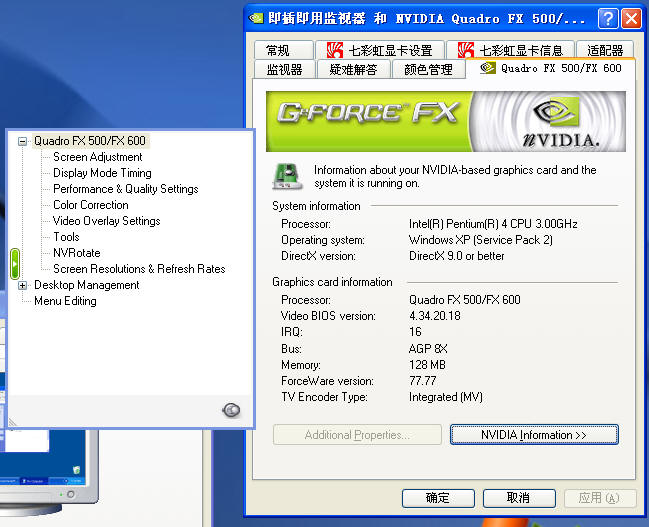Click the Colorful logo on 七彩虹显卡信息 tab
Viewport: 649px width, 527px height.
(466, 50)
